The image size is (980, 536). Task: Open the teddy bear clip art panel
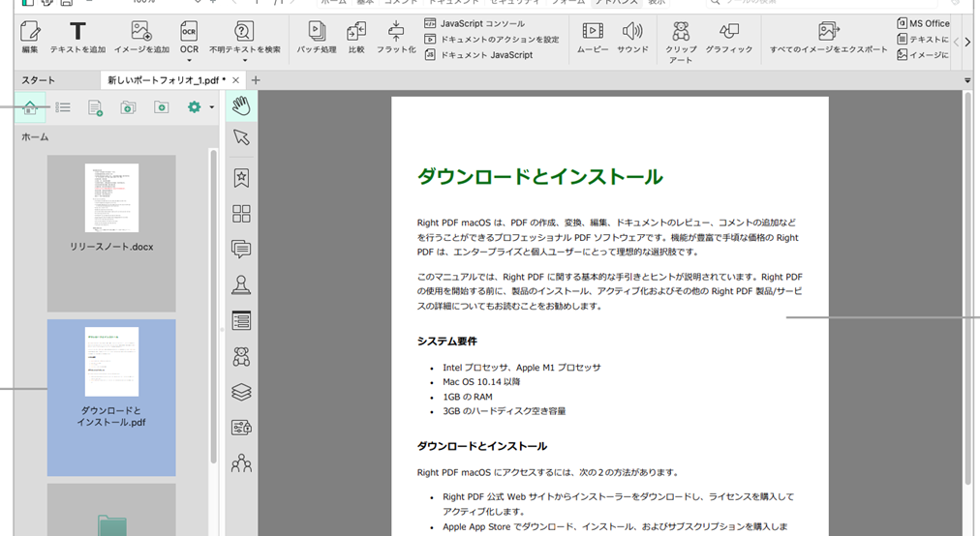click(241, 357)
